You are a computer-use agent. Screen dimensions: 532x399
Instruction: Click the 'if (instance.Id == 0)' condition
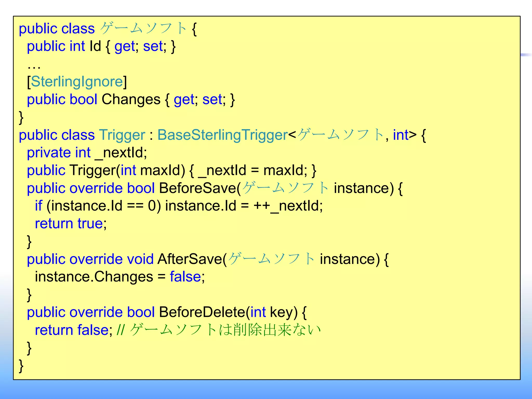[x=98, y=206]
